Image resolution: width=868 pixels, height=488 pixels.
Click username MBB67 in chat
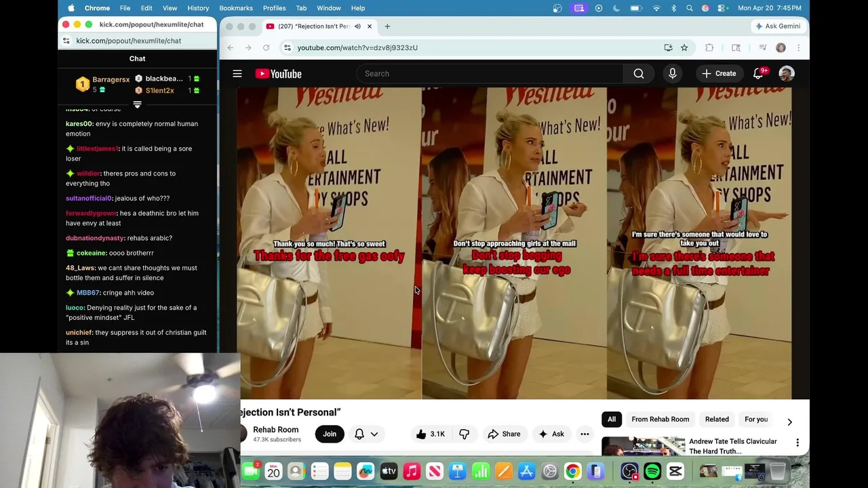click(x=88, y=293)
